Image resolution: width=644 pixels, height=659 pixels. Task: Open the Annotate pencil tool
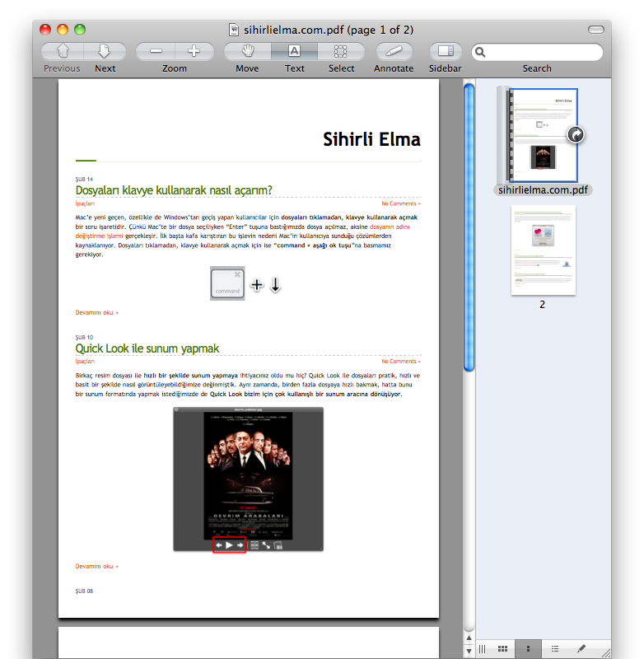tap(394, 51)
